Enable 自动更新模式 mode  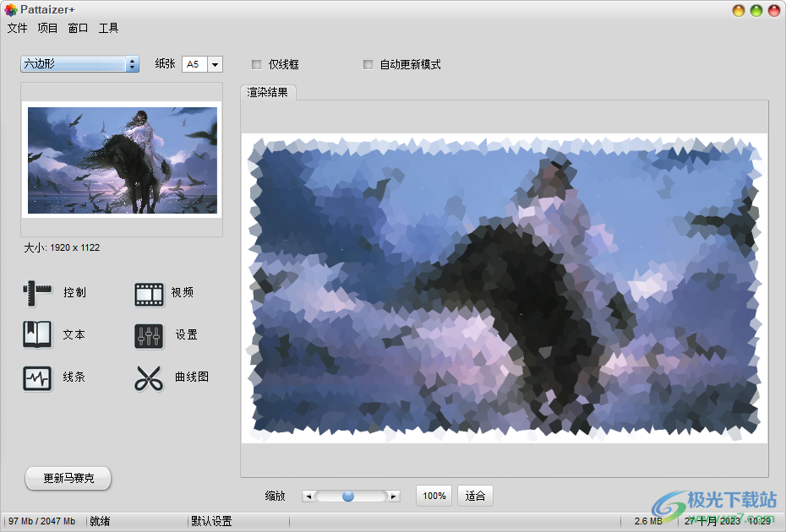[x=368, y=64]
